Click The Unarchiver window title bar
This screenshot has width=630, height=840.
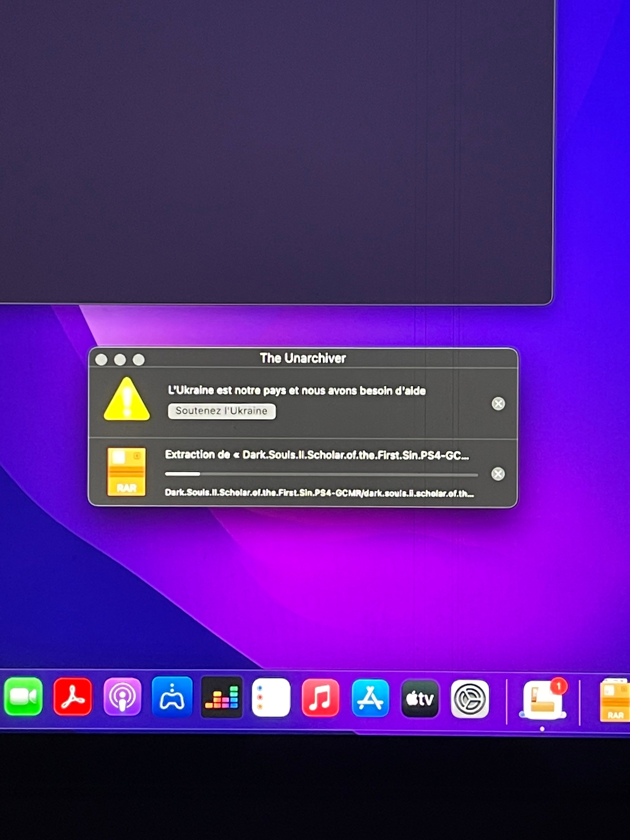(x=303, y=358)
